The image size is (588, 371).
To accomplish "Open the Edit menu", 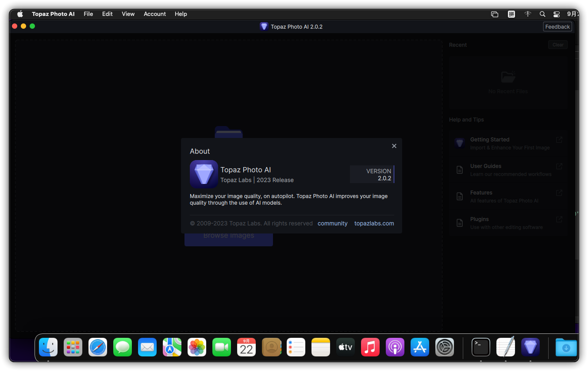I will click(108, 14).
